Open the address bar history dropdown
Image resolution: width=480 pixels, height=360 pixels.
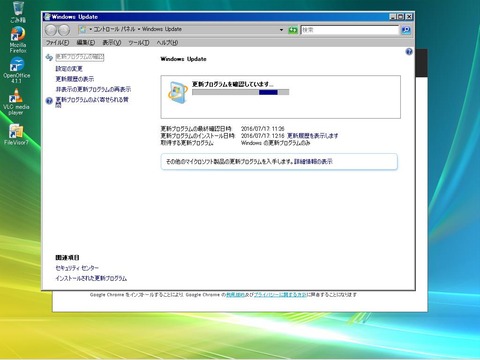point(281,30)
